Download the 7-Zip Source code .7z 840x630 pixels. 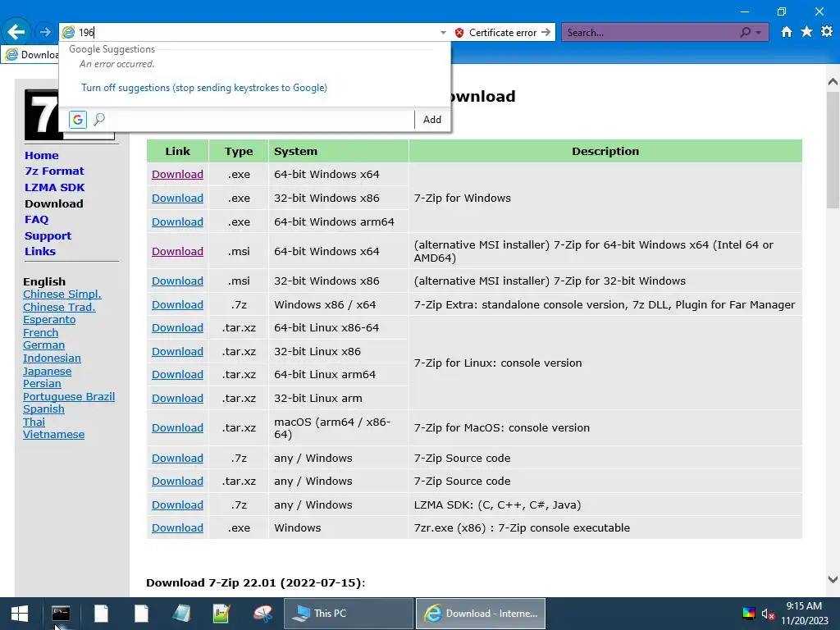[177, 458]
